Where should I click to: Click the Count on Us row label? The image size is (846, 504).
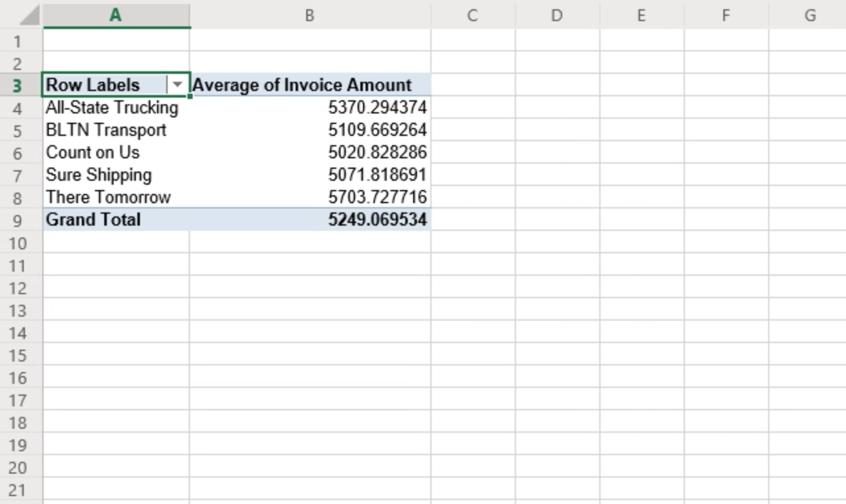(93, 152)
